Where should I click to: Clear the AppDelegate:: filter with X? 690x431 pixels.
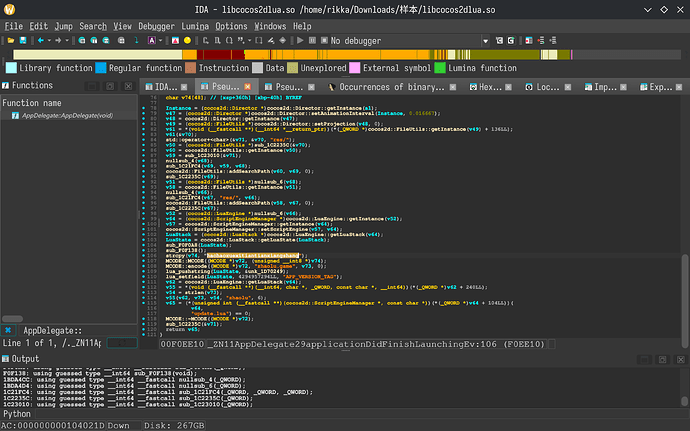[8, 330]
